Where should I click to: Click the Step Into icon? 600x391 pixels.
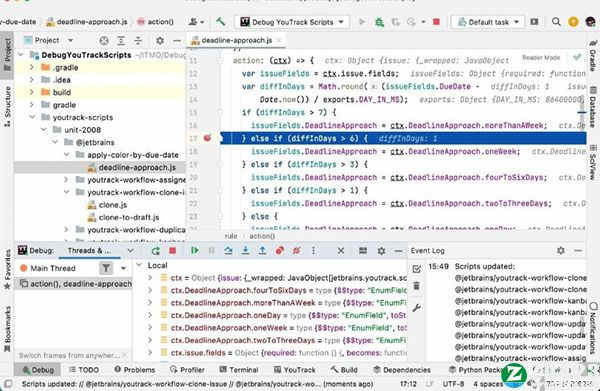click(x=245, y=251)
